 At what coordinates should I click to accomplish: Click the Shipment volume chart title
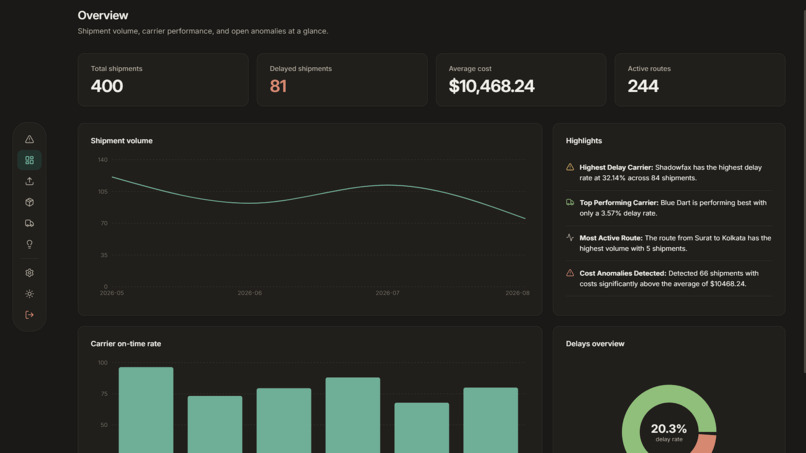pyautogui.click(x=121, y=140)
